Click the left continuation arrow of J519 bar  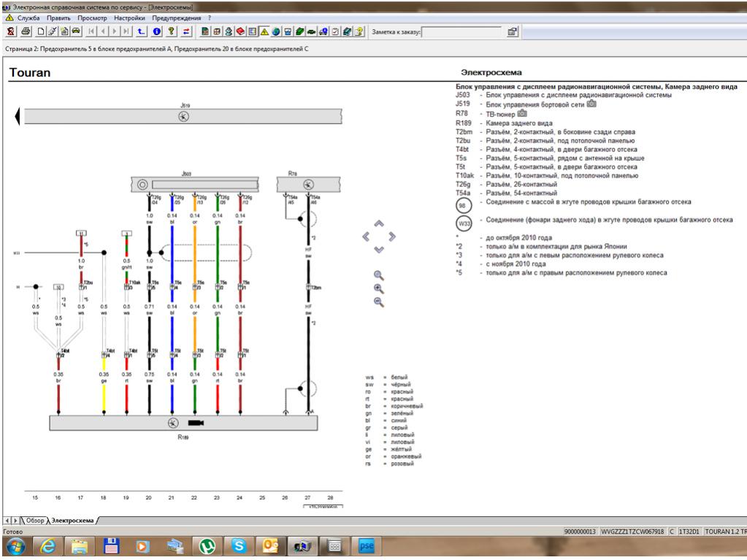pos(18,116)
